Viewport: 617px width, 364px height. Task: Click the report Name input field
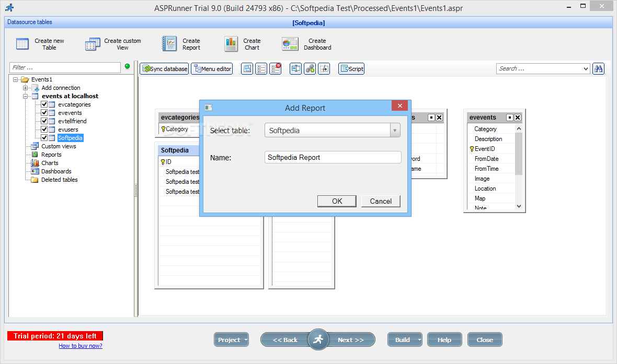tap(333, 157)
